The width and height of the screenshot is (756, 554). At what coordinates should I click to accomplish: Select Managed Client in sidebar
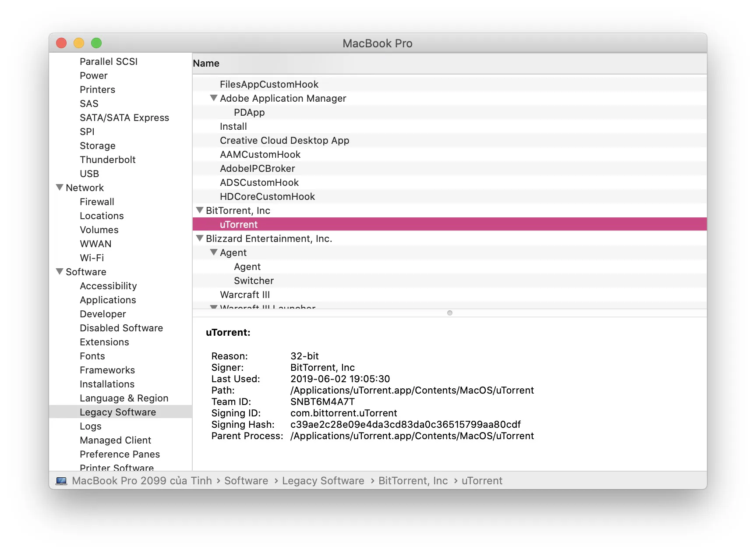[x=115, y=440]
